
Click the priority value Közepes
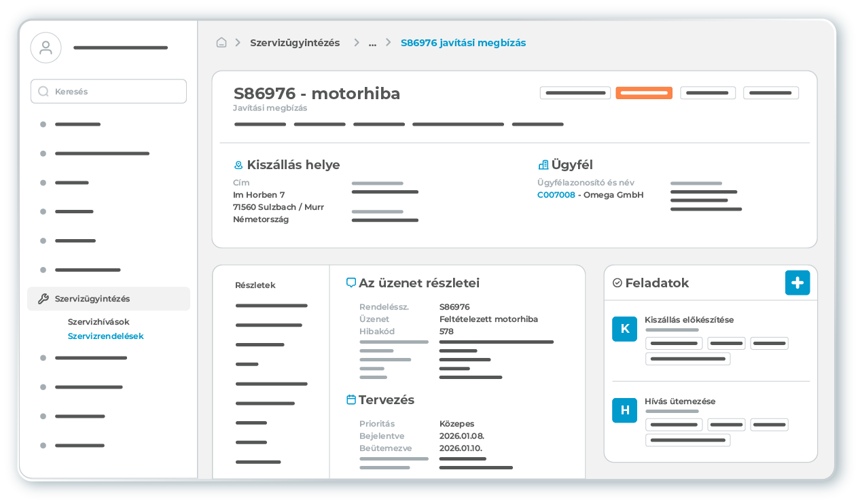pos(457,424)
